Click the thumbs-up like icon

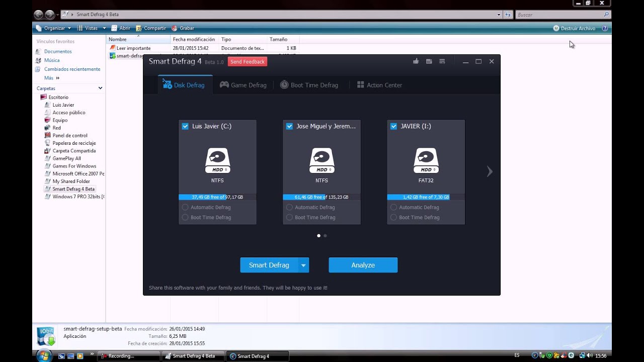coord(416,61)
